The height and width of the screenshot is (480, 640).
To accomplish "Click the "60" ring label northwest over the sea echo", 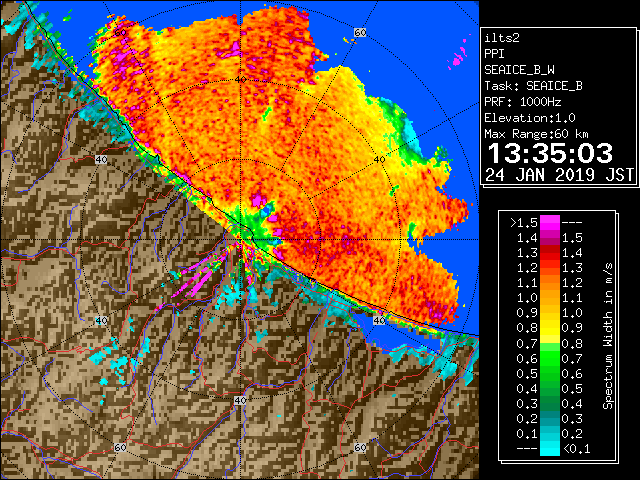I will 120,33.
